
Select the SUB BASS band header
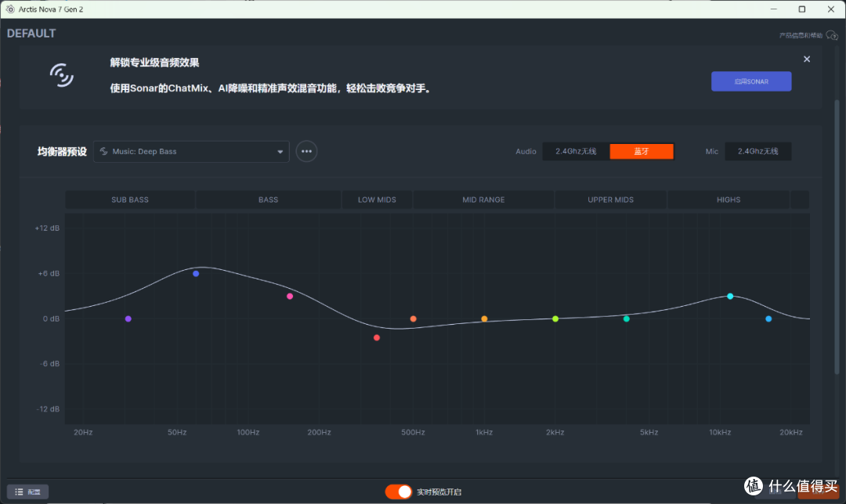[x=130, y=200]
